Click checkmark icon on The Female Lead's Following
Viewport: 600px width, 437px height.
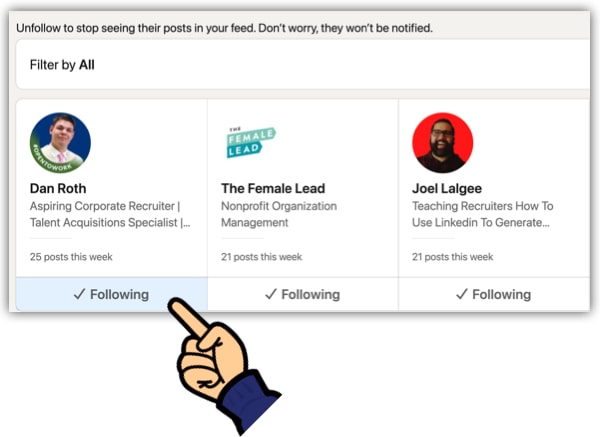[x=271, y=294]
